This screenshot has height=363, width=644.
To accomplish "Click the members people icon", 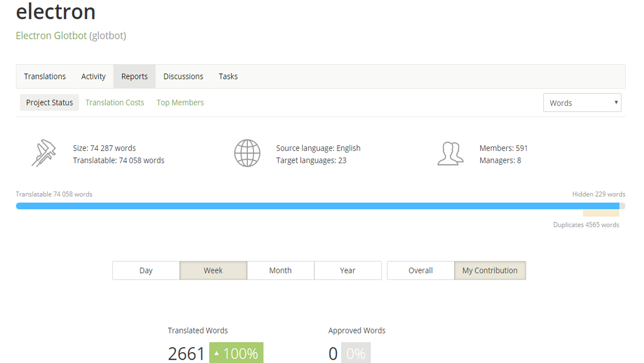I will click(x=450, y=153).
